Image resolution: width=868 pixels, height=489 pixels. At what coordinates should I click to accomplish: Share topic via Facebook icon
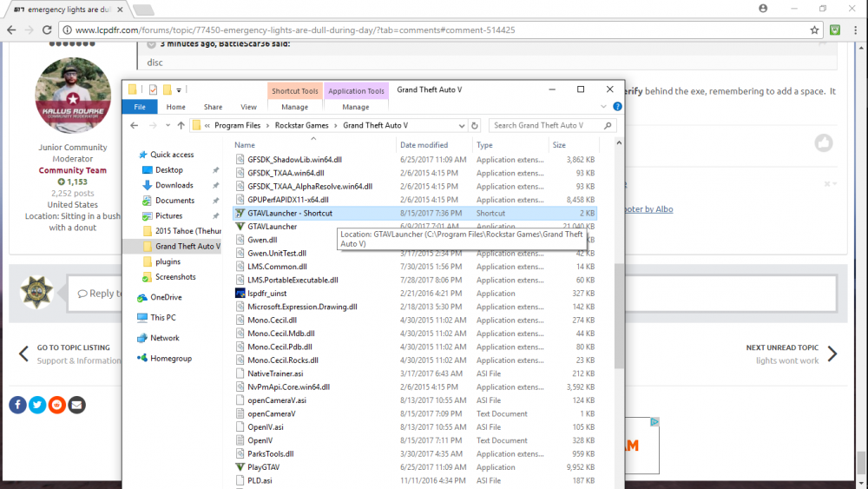(x=17, y=404)
